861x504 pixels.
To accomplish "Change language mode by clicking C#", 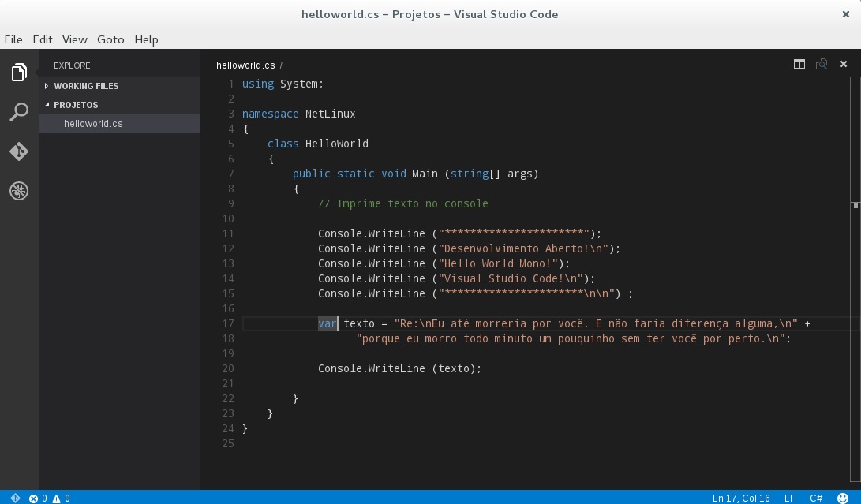I will (x=816, y=498).
